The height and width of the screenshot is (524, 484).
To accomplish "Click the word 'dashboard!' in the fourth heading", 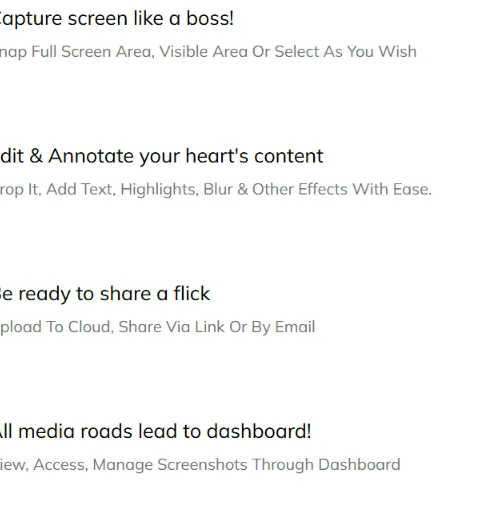I will (259, 431).
